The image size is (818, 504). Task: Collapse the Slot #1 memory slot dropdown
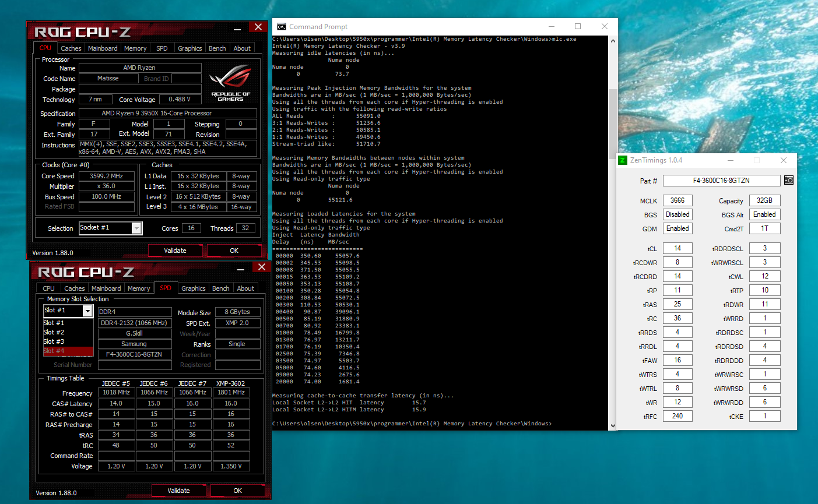pyautogui.click(x=87, y=311)
